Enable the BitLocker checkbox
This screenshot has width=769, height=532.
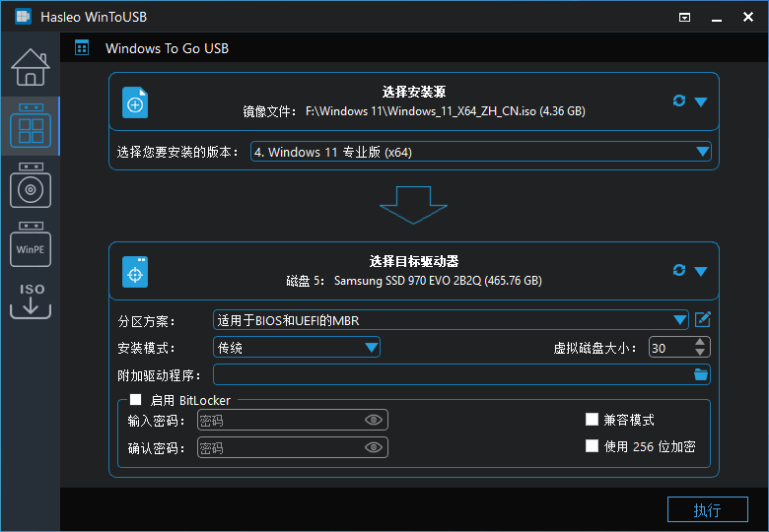coord(135,400)
